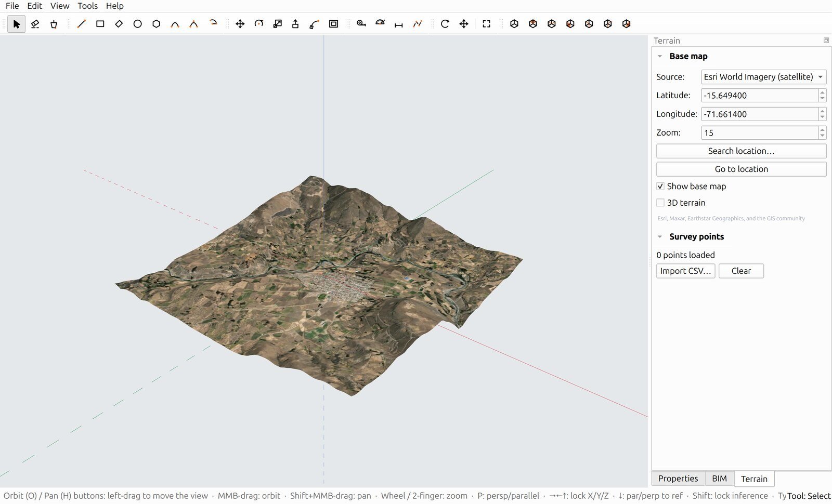Pick the Eraser tool

[35, 24]
